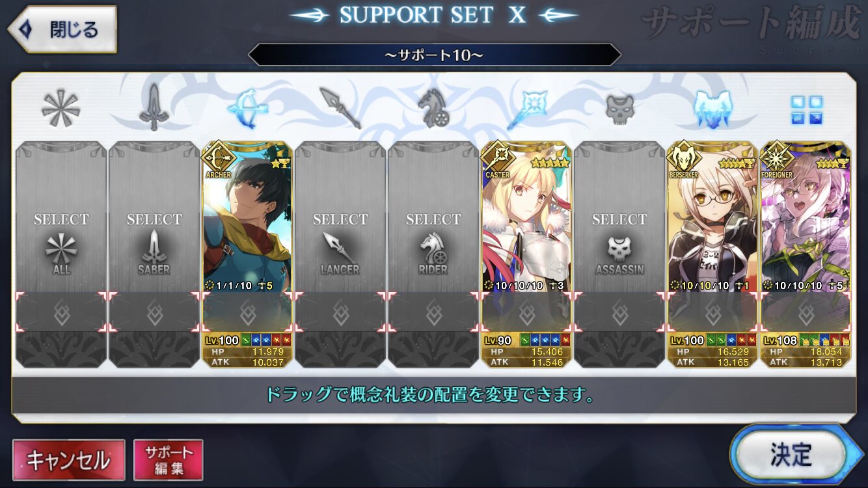
Task: Pick the Berserker class beast icon
Action: pos(713,109)
